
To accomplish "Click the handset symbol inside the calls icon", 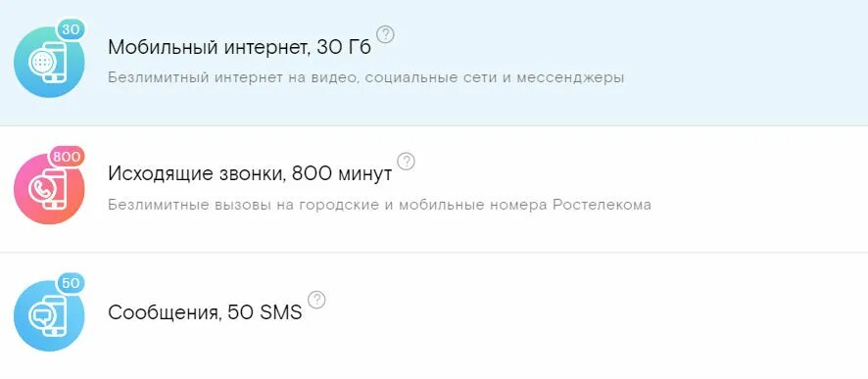I will click(39, 189).
